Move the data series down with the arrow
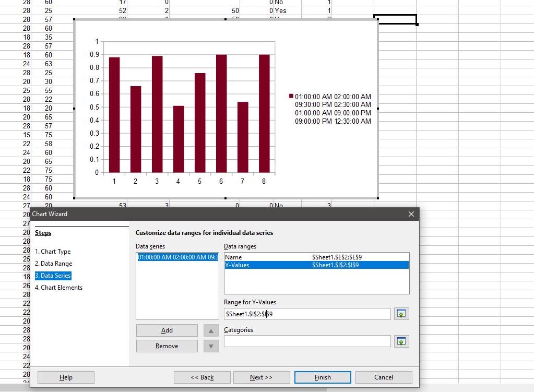Viewport: 534px width, 392px height. point(211,346)
